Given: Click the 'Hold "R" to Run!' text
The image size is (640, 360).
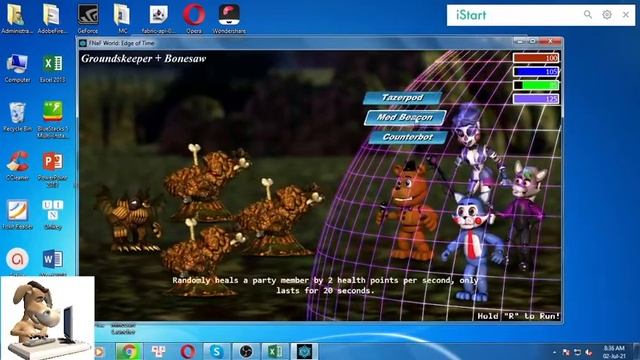Looking at the screenshot, I should (x=518, y=316).
